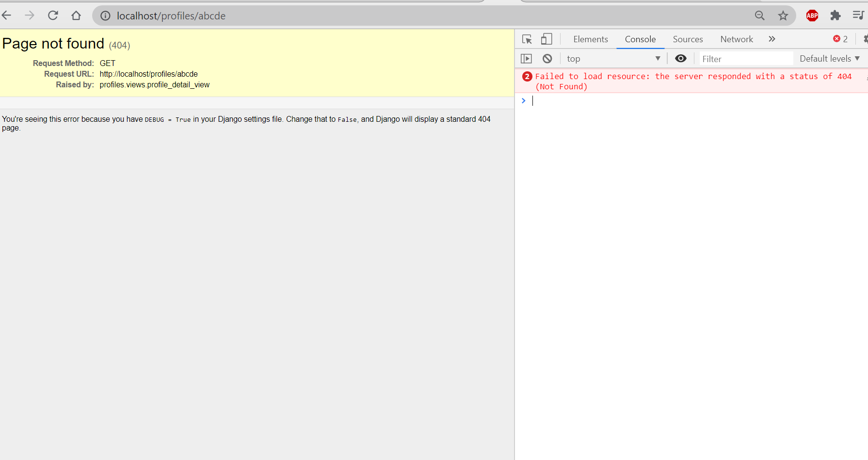The image size is (868, 460).
Task: Open the Default levels dropdown
Action: pyautogui.click(x=830, y=59)
